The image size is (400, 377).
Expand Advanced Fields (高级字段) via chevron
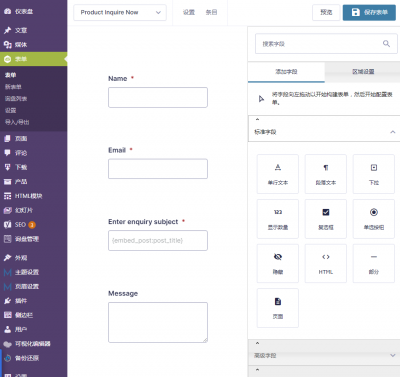392,355
